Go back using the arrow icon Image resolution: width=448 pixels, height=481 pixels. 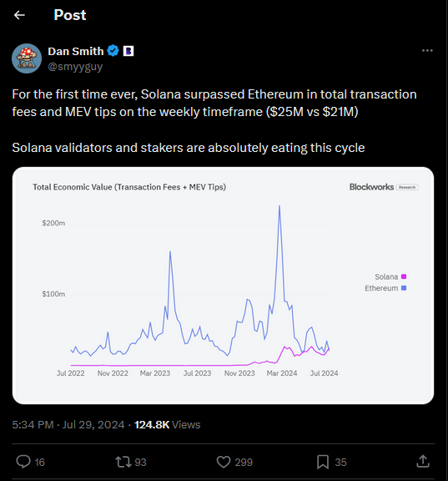[x=19, y=15]
